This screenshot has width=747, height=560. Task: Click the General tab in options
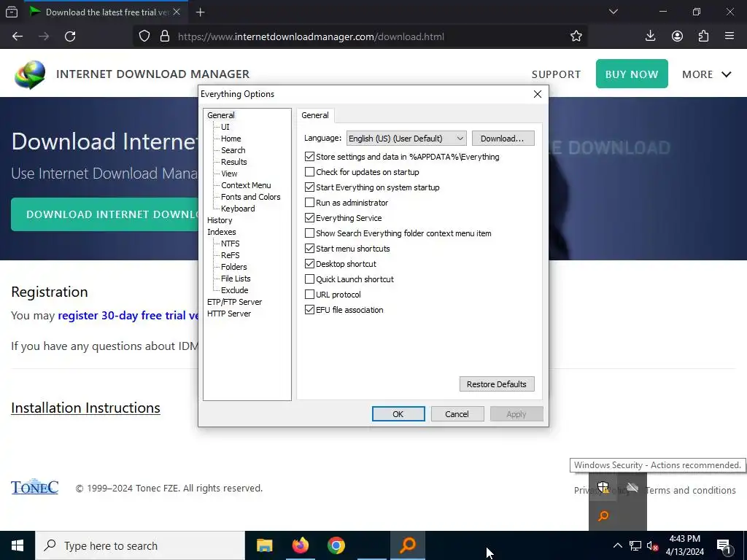tap(315, 115)
